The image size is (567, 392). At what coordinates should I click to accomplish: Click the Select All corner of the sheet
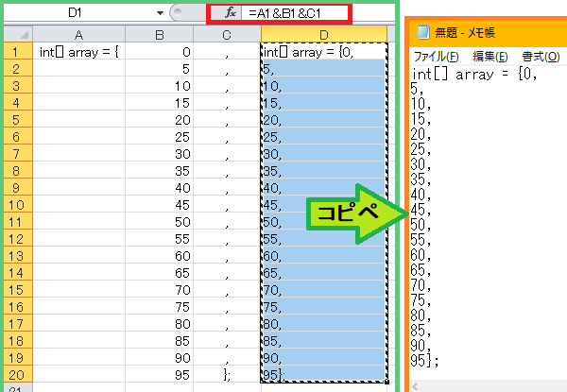[x=16, y=35]
